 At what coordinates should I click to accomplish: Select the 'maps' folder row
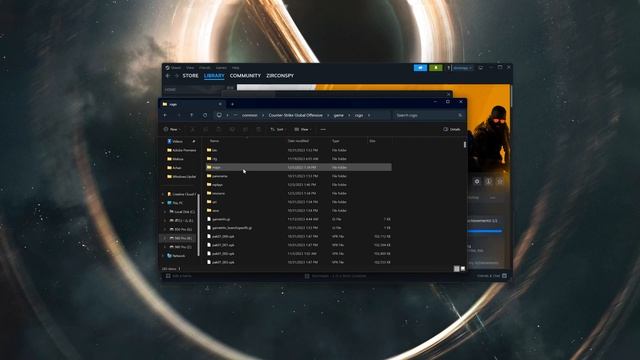[x=298, y=167]
